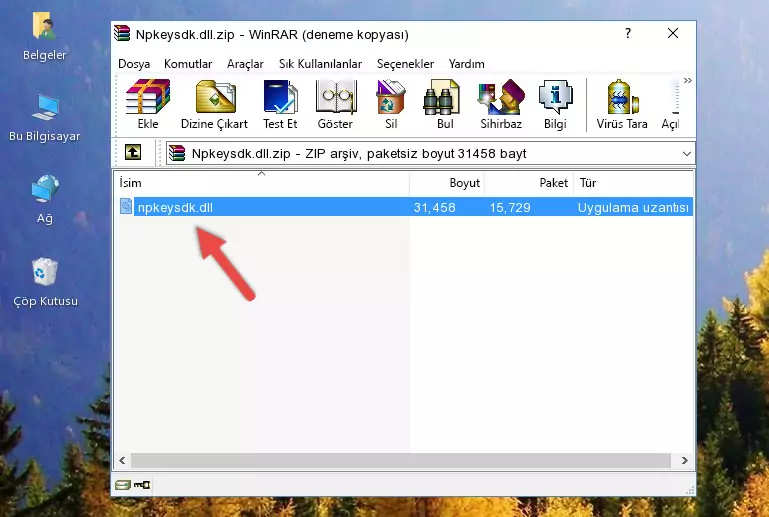
Task: Click the title bar help question mark
Action: [x=628, y=33]
